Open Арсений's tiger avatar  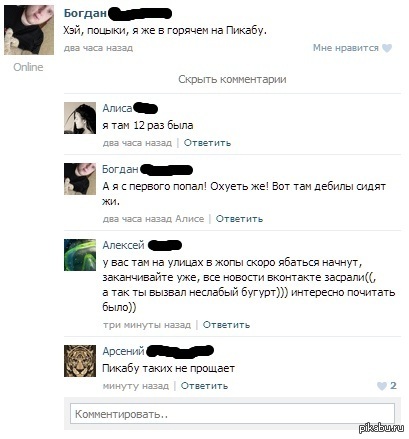click(80, 361)
